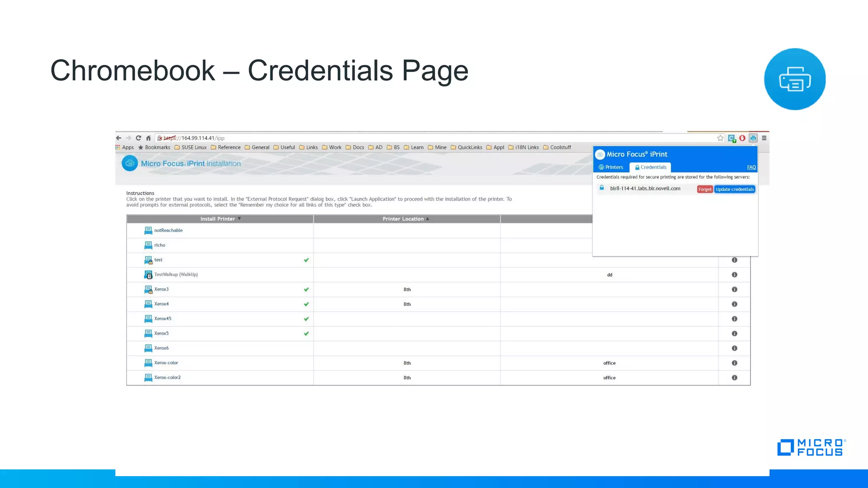Open the FAQ link in iPrint popup
The width and height of the screenshot is (868, 488).
[751, 167]
